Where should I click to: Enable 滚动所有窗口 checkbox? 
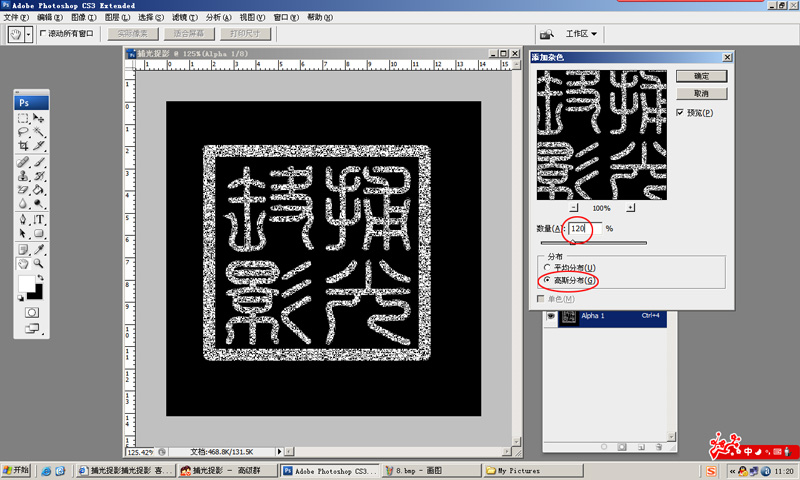point(43,33)
